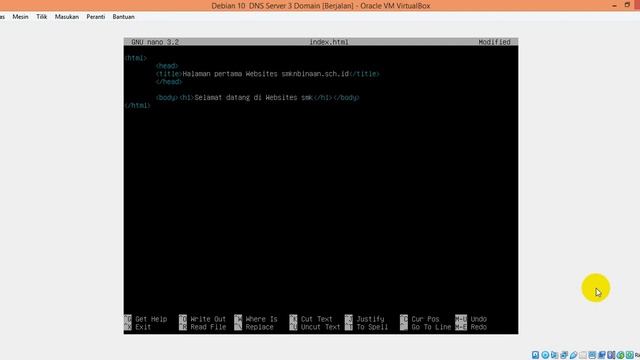Screen dimensions: 640x360
Task: Click the 'Cur Pos' shortcut label
Action: tap(425, 319)
